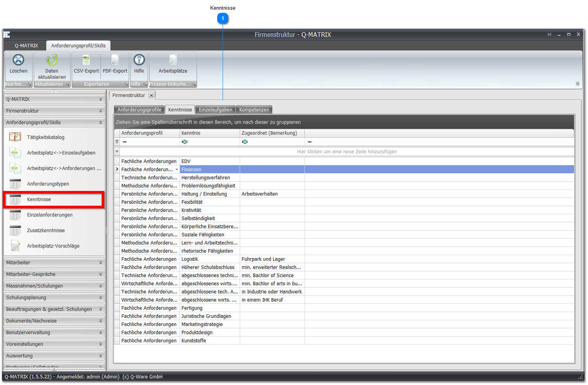Export table via CSV-Export icon

tap(86, 60)
